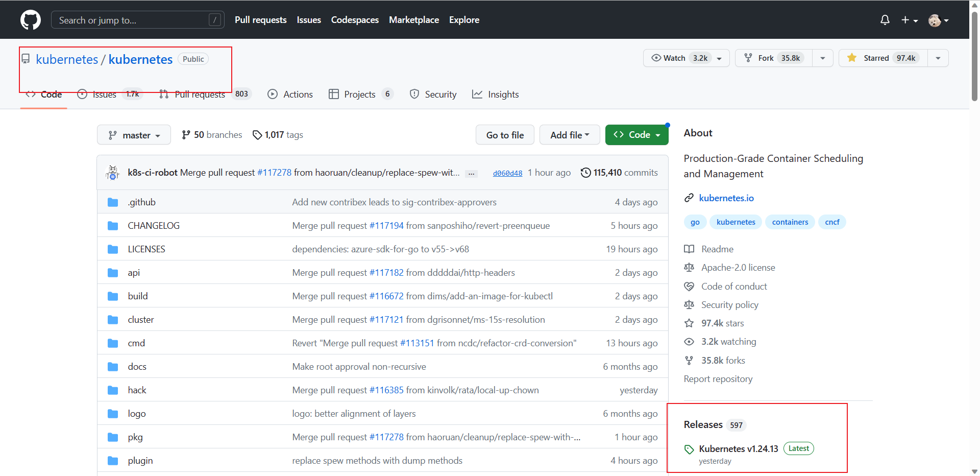
Task: Open Pull requests in top navigation
Action: [260, 20]
